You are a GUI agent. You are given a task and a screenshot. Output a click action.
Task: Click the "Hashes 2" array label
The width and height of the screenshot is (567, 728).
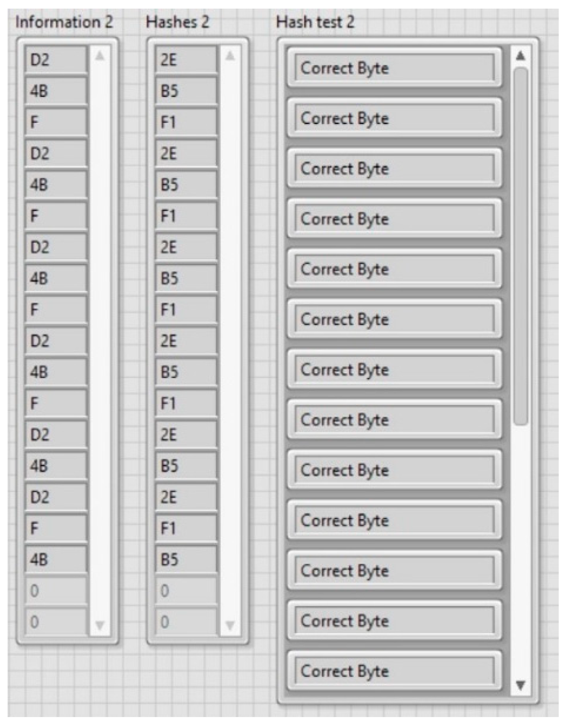178,22
